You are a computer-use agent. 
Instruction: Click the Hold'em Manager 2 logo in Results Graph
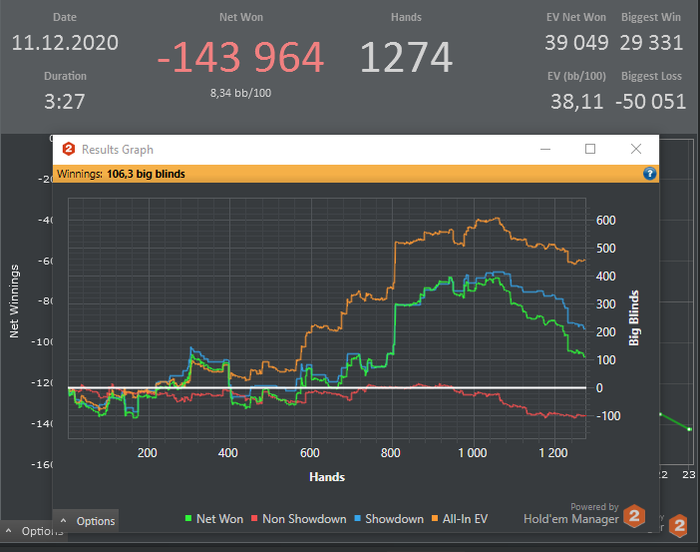(634, 516)
